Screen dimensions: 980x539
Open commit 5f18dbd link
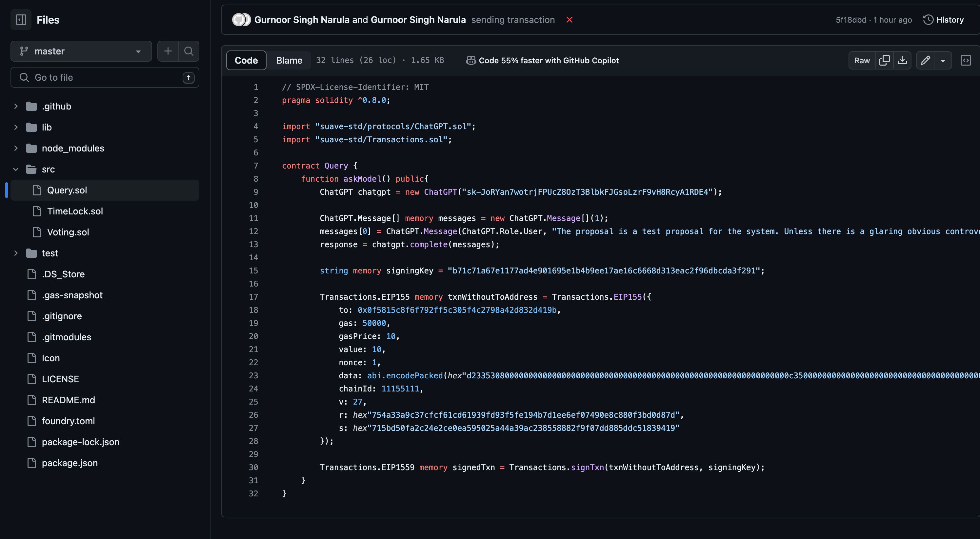coord(850,20)
